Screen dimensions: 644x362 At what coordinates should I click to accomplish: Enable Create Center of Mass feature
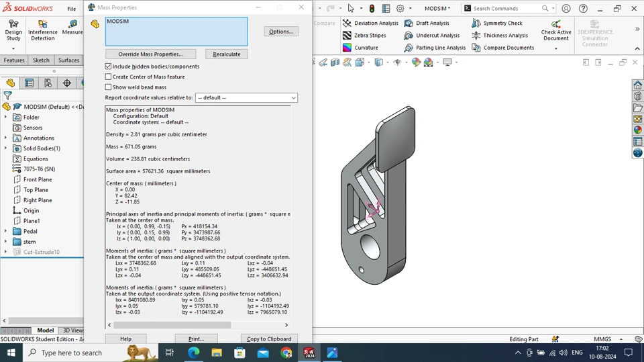coord(109,77)
